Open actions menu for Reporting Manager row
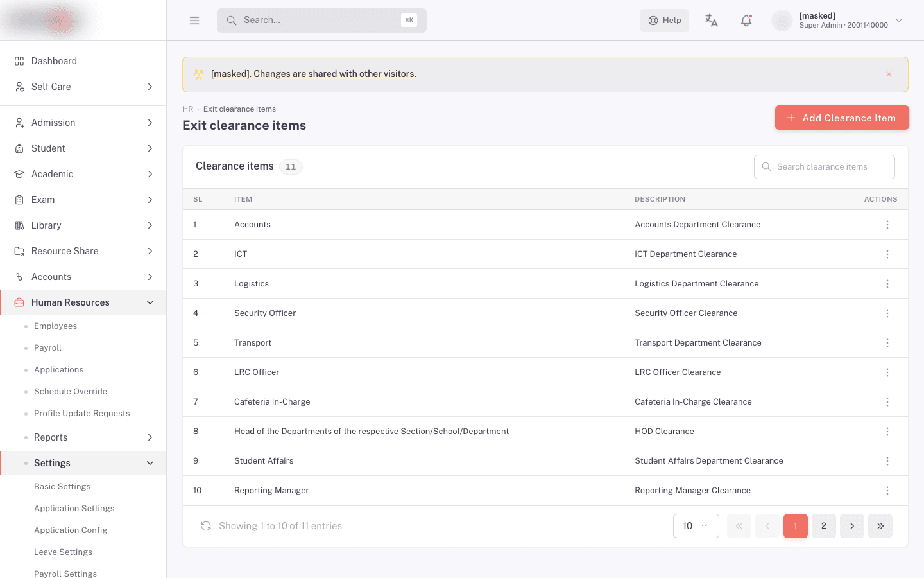The width and height of the screenshot is (924, 578). [887, 491]
